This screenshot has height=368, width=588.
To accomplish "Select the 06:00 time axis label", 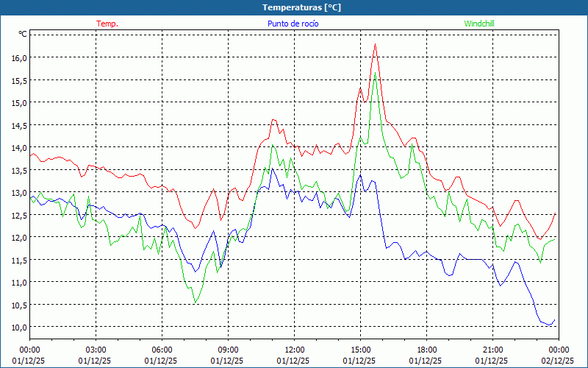I will 162,350.
